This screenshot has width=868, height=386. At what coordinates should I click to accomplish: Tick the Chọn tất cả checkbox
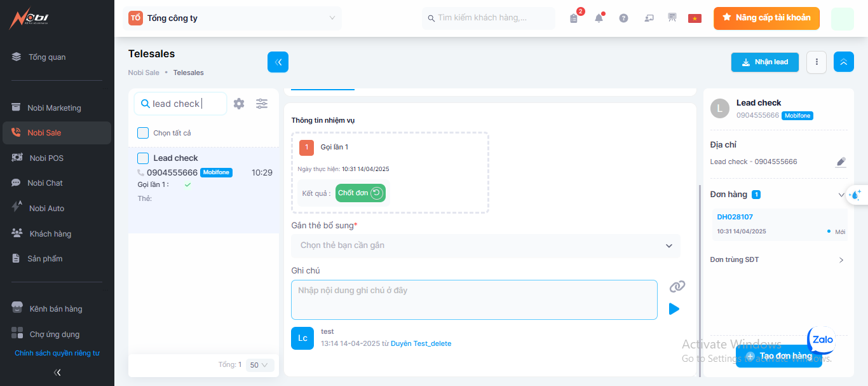click(143, 133)
